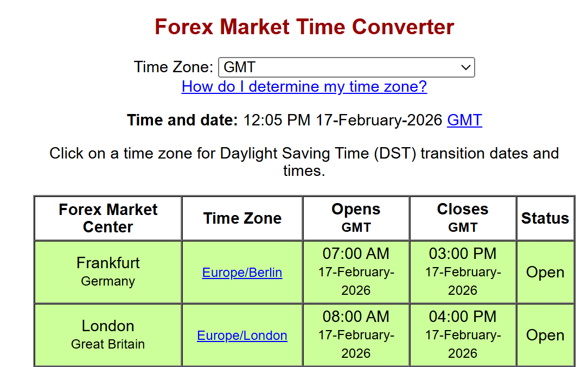588x367 pixels.
Task: Click the Open status for London
Action: click(545, 336)
